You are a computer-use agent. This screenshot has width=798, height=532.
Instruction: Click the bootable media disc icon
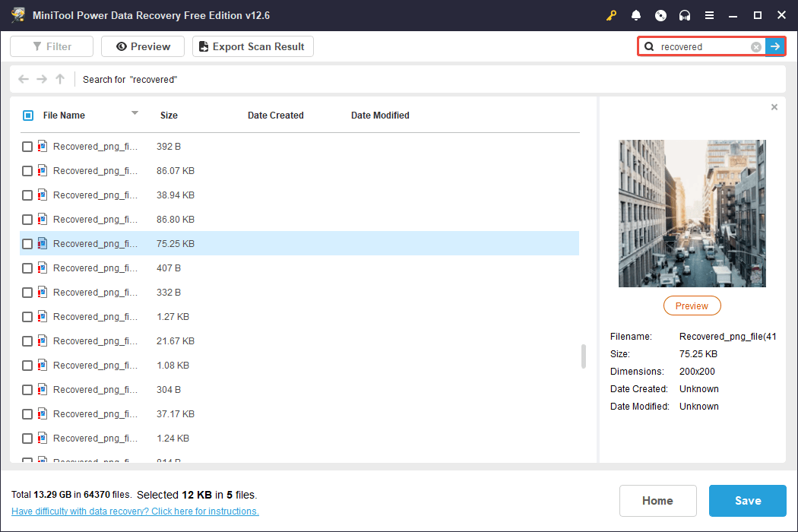point(660,14)
